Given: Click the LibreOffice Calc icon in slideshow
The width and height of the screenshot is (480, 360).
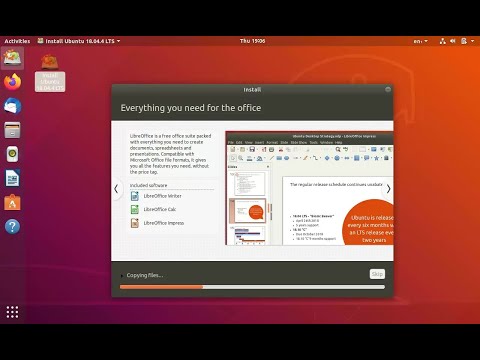Looking at the screenshot, I should pyautogui.click(x=135, y=209).
